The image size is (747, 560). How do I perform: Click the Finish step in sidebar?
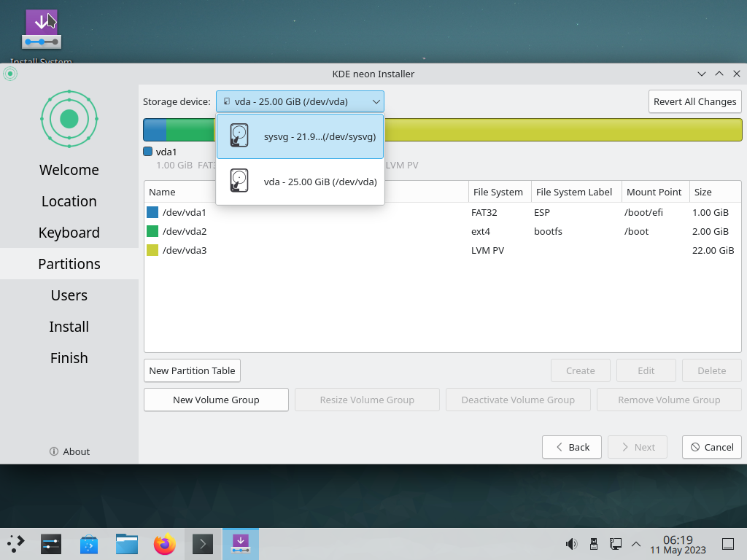coord(69,358)
